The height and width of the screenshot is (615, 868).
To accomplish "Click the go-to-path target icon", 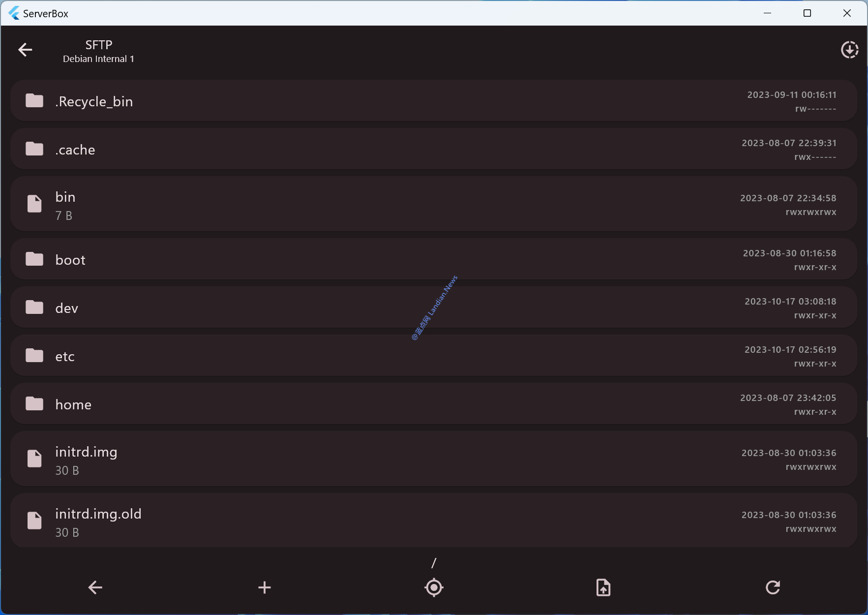I will tap(434, 587).
